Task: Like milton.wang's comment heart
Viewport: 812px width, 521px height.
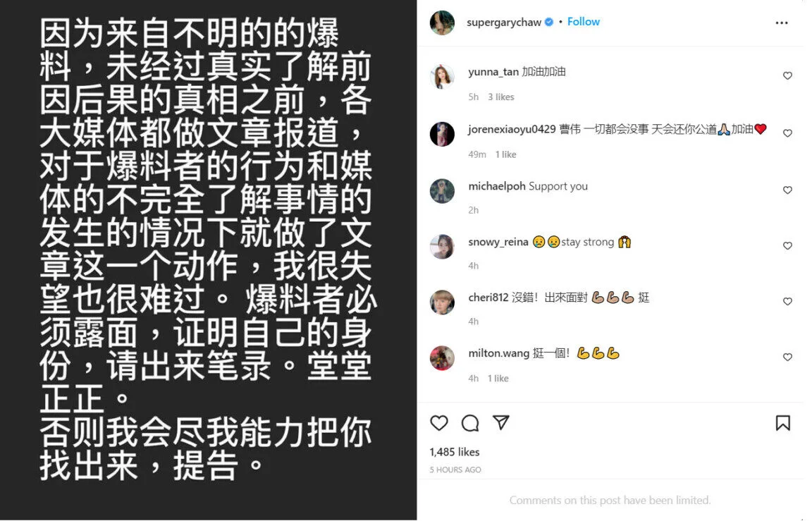Action: 787,357
